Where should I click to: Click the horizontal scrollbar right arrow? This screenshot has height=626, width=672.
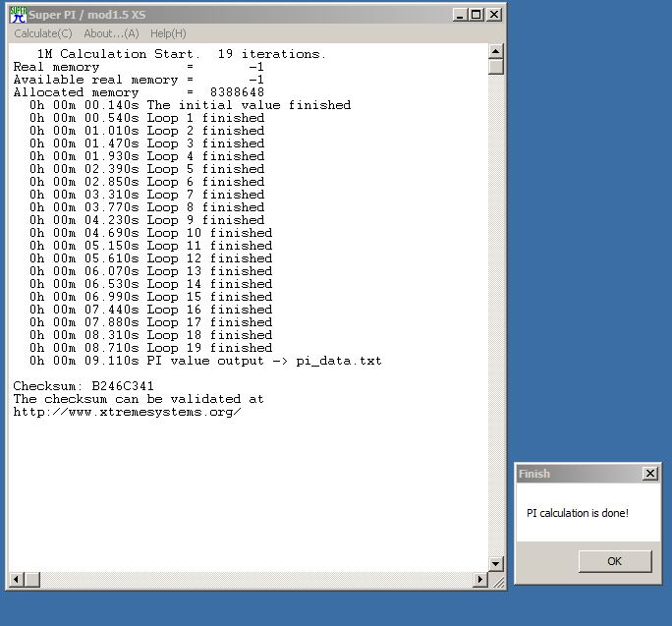tap(480, 580)
